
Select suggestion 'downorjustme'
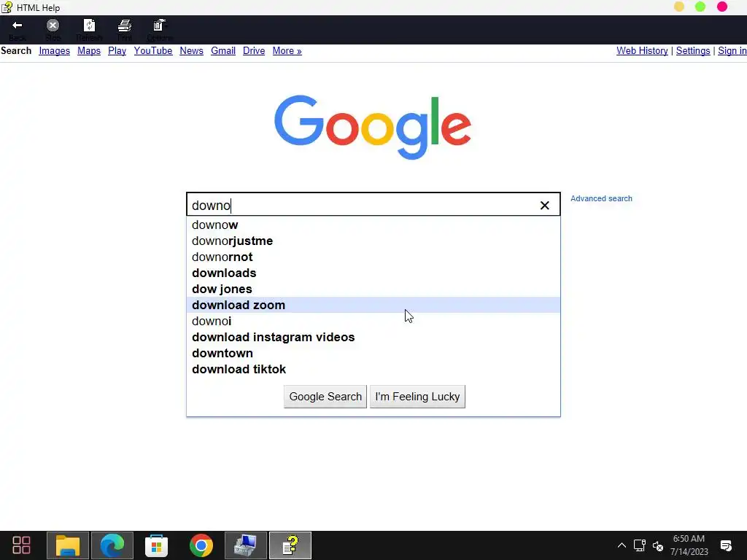[x=373, y=241]
